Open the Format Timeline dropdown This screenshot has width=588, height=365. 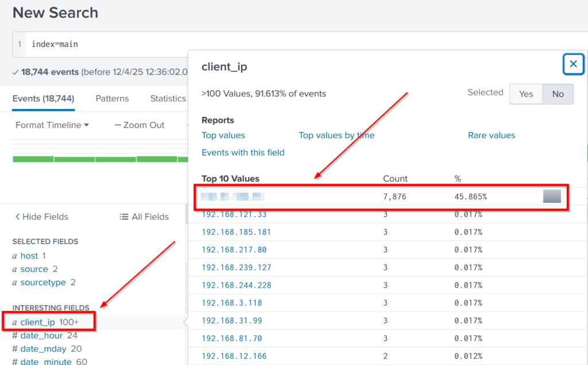click(x=52, y=125)
